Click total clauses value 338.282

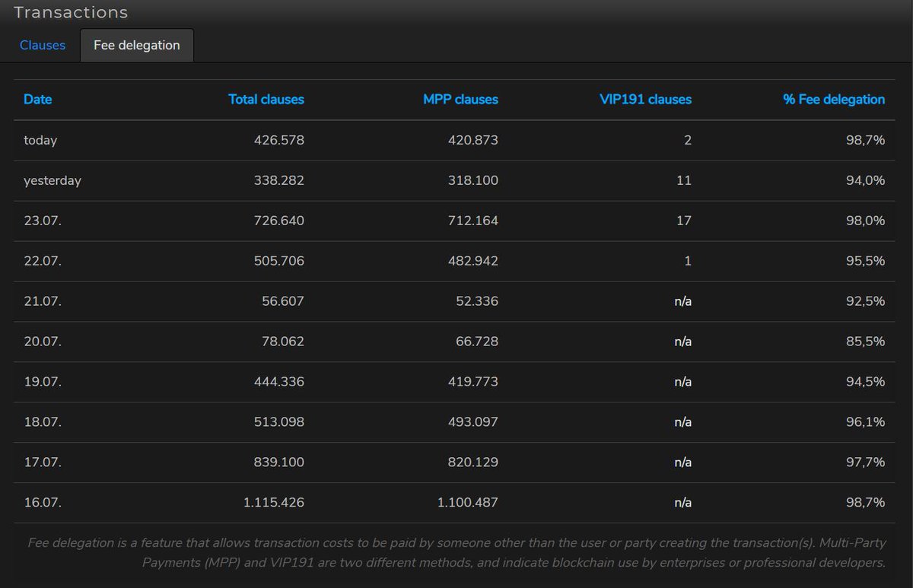[279, 180]
